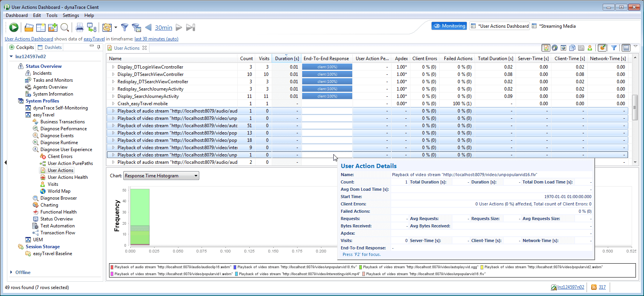This screenshot has height=296, width=644.
Task: Select the *User Actions Dashboard tab
Action: [x=500, y=26]
